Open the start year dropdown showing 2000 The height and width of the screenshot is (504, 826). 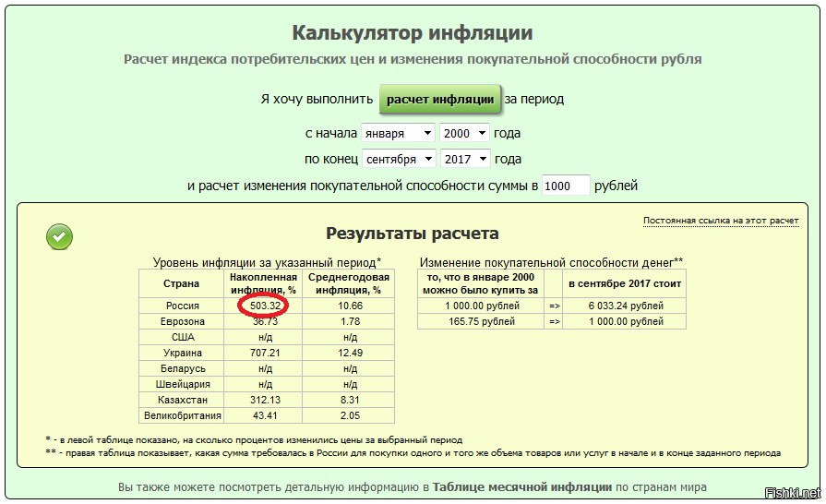[x=463, y=133]
